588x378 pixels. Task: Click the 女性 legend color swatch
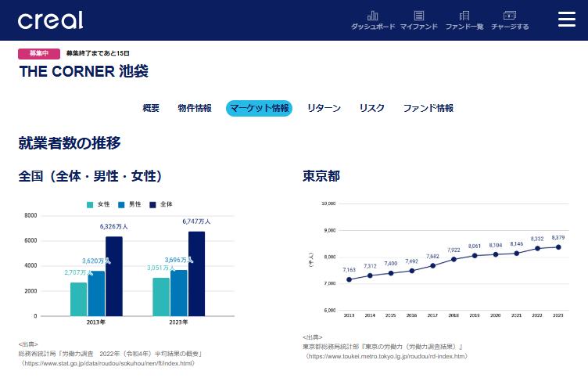click(x=90, y=204)
